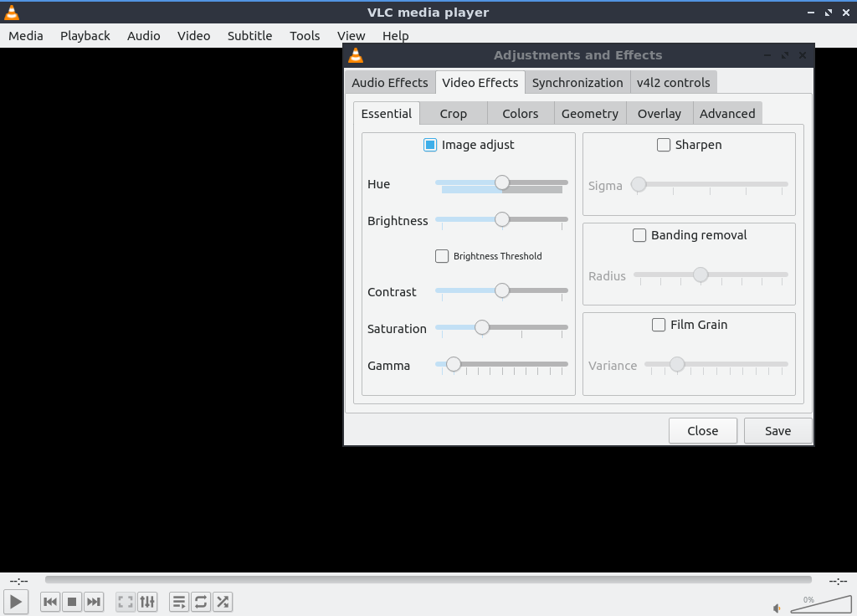Enable random shuffle playback
Image resolution: width=857 pixels, height=616 pixels.
tap(223, 602)
